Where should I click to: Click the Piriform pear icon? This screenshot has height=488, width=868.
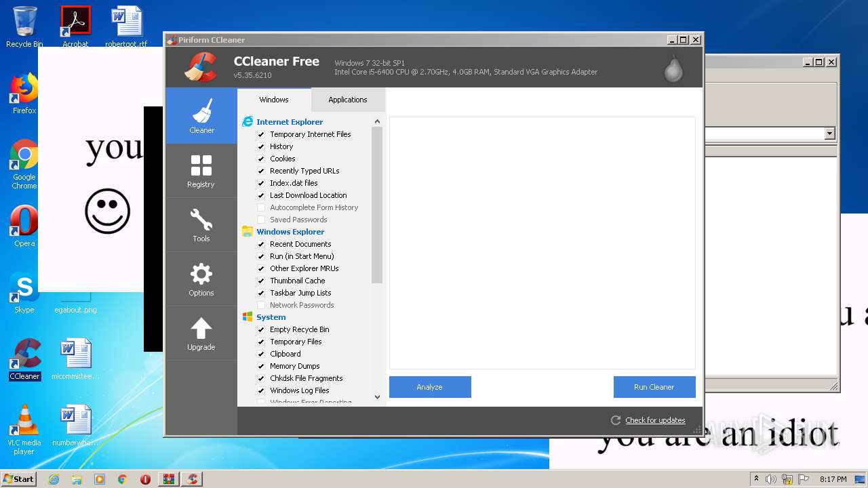pyautogui.click(x=673, y=68)
